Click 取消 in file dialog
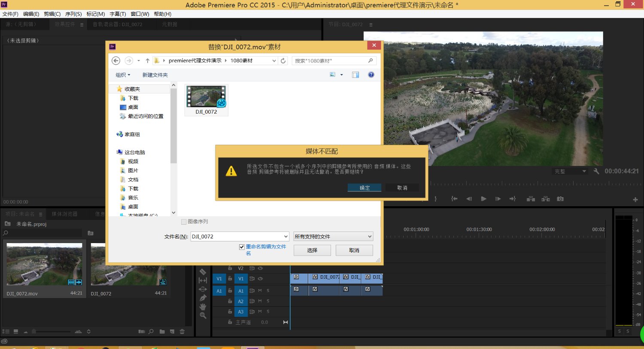 (x=354, y=250)
